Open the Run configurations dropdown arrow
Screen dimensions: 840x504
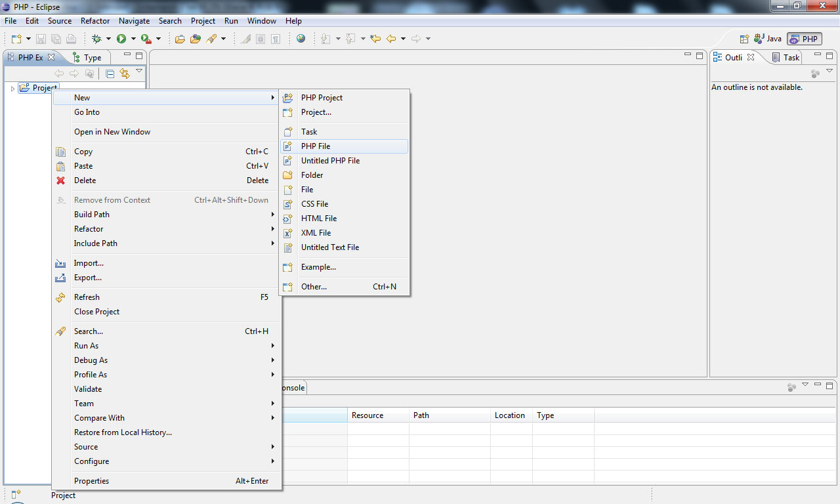133,39
